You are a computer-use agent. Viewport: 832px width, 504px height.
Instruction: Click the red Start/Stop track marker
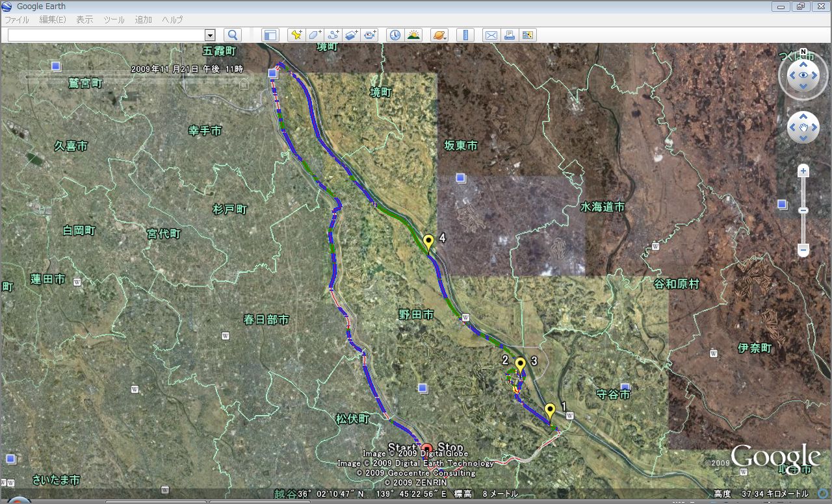coord(427,448)
